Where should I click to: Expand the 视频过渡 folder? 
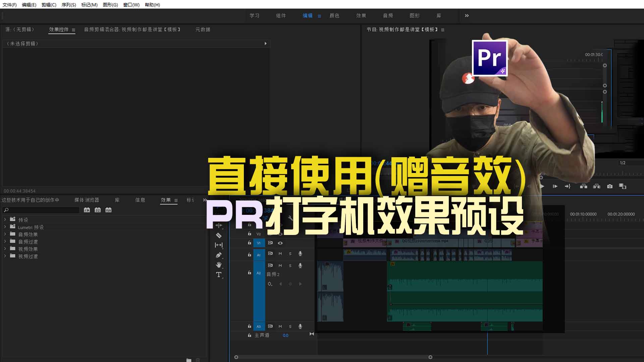[5, 256]
